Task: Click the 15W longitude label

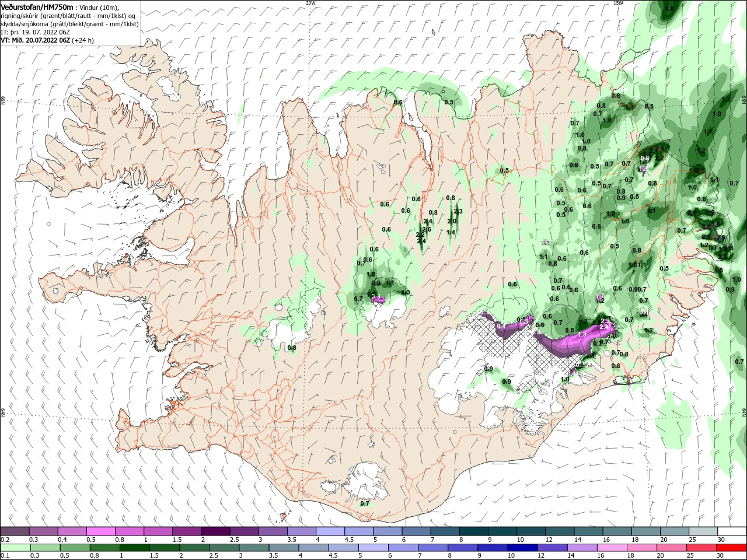Action: [x=617, y=3]
